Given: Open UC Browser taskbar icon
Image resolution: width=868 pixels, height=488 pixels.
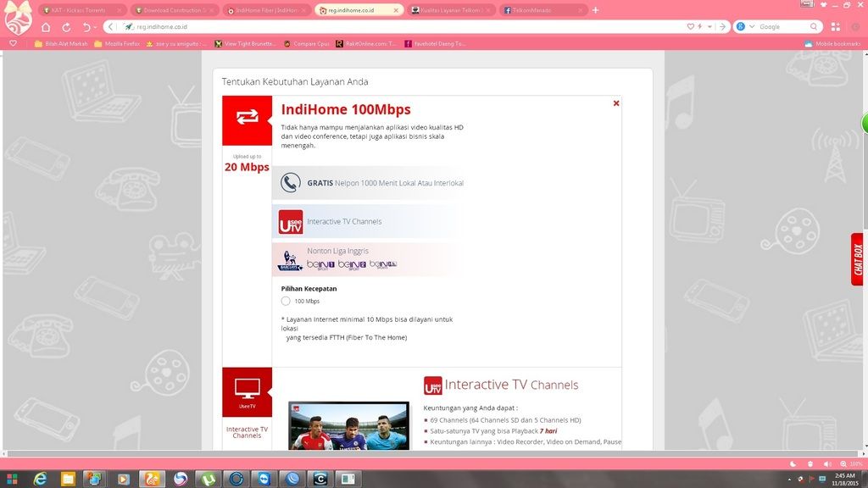Looking at the screenshot, I should tap(153, 479).
